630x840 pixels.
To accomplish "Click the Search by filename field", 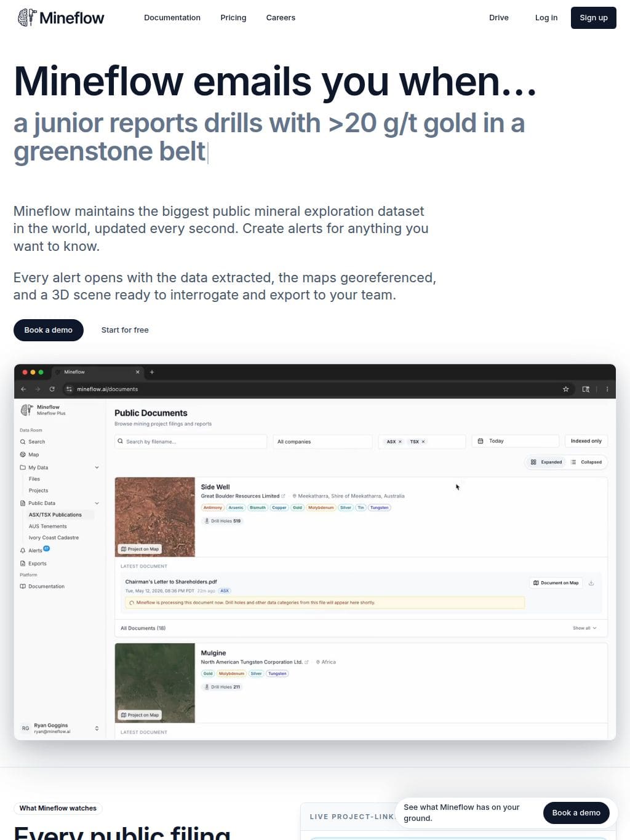I will tap(191, 442).
